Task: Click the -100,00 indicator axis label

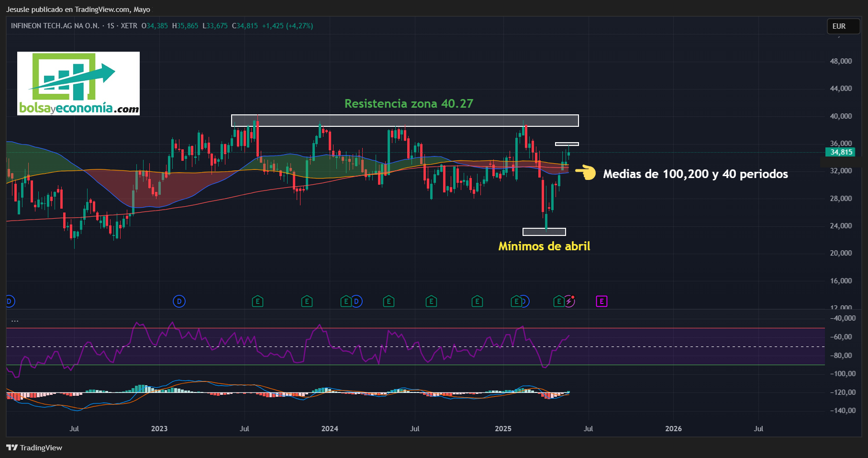Action: [x=843, y=374]
